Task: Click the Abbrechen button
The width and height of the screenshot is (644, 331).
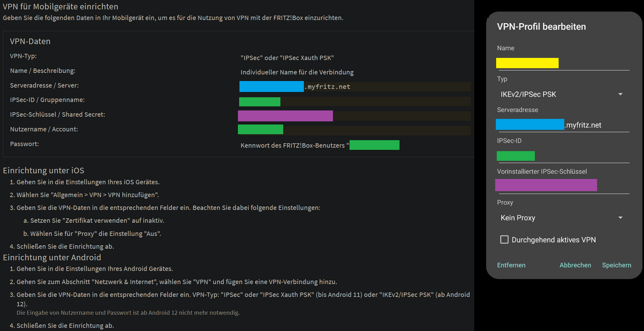Action: coord(575,265)
